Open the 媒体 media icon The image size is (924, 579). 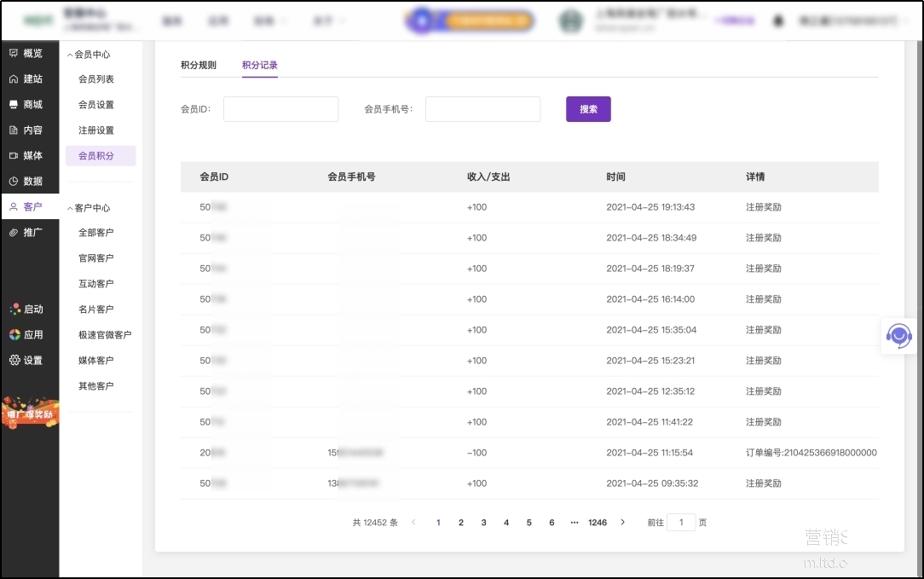[x=14, y=156]
